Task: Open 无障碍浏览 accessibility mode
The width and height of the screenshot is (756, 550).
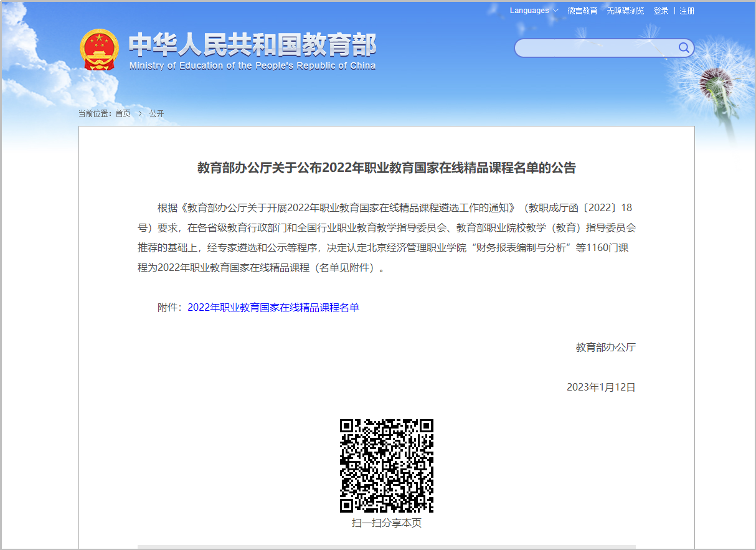Action: tap(626, 11)
